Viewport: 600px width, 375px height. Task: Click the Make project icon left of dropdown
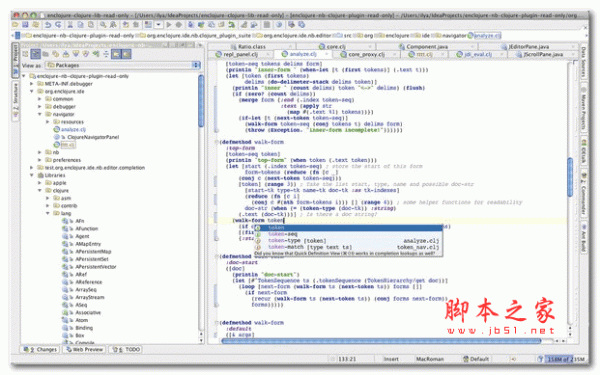click(x=148, y=24)
